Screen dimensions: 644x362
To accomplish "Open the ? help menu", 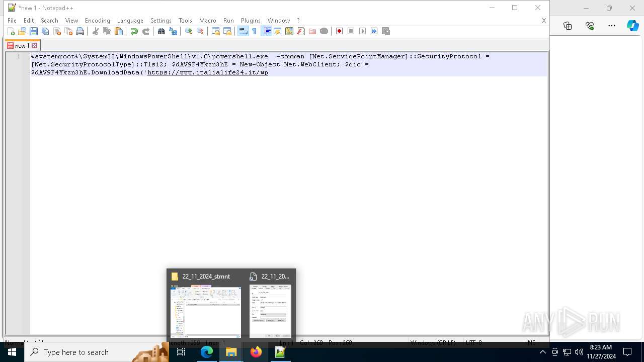I will (298, 21).
